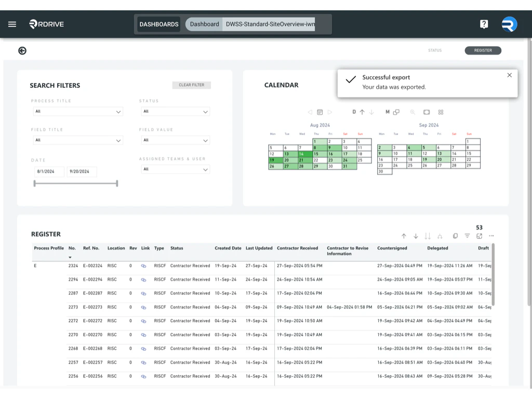This screenshot has width=532, height=399.
Task: Dismiss the Successful export notification
Action: [x=509, y=75]
